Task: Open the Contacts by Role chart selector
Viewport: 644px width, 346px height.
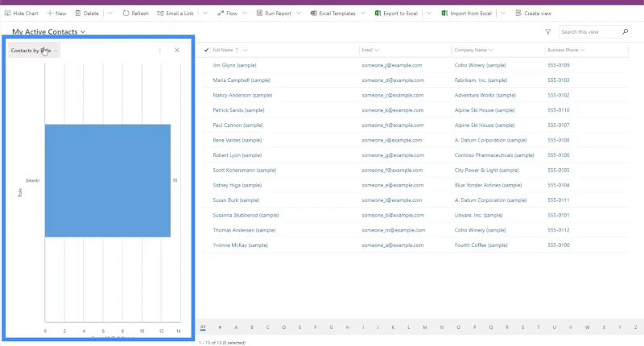Action: [x=34, y=51]
